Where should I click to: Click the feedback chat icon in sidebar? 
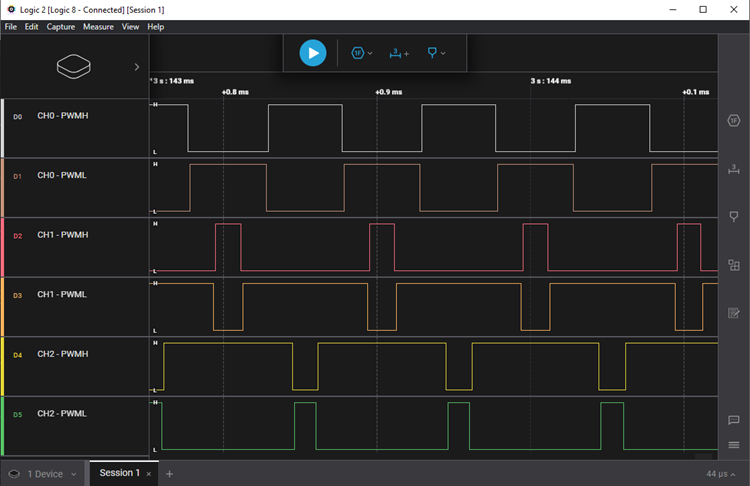click(733, 420)
